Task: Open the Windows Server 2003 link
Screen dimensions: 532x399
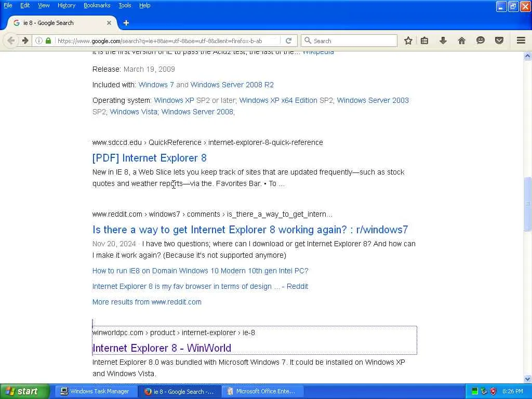Action: point(373,100)
